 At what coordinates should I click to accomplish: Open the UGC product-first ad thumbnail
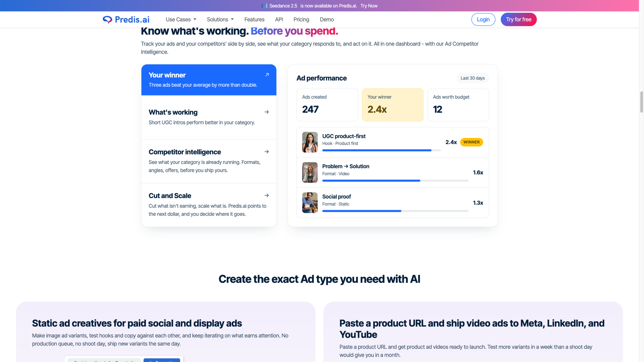tap(310, 142)
